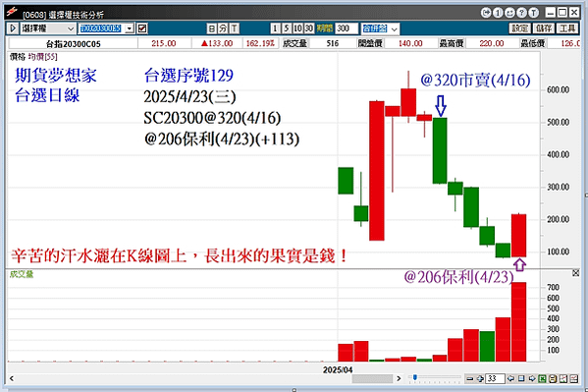Click the 期間 period input field
588x392 pixels.
(x=347, y=28)
